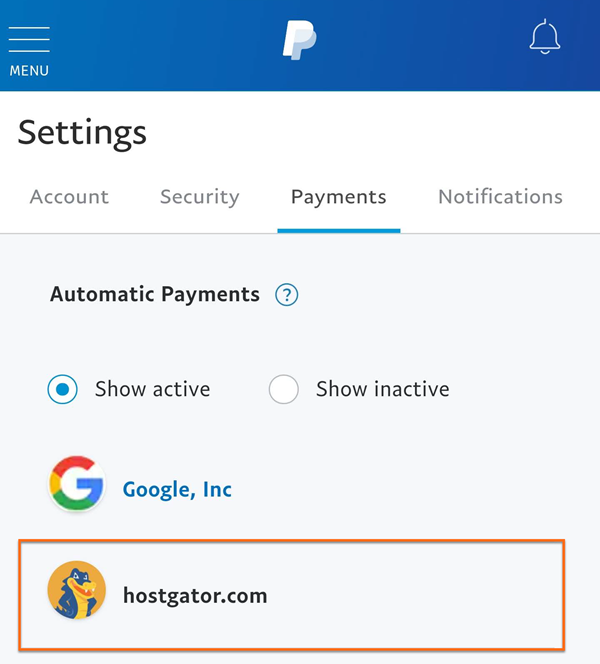Image resolution: width=600 pixels, height=664 pixels.
Task: Switch to the Notifications tab
Action: [x=500, y=197]
